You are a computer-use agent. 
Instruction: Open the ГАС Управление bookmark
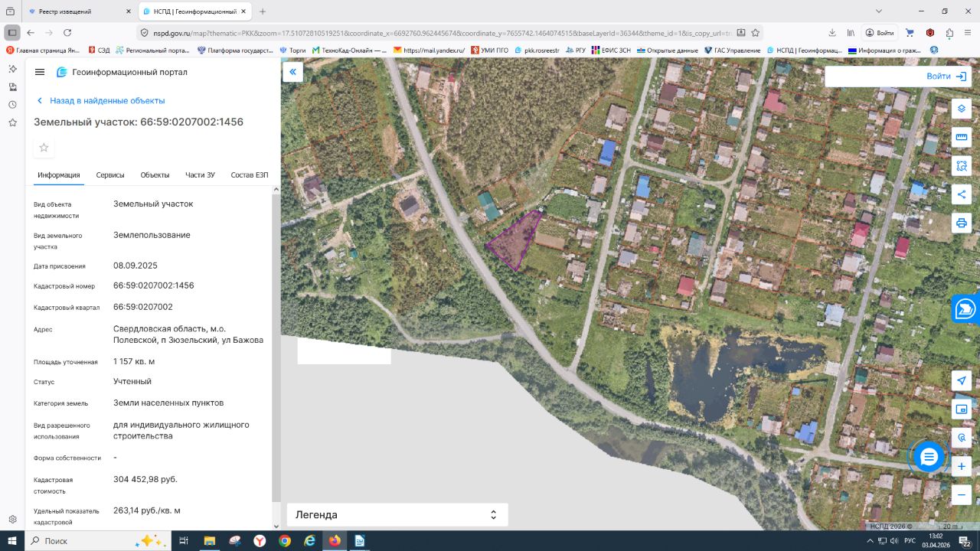coord(733,51)
